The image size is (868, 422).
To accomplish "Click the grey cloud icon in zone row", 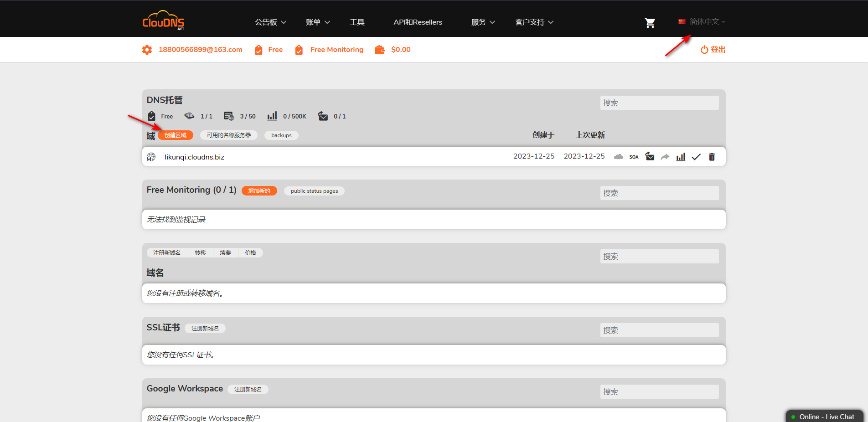I will point(618,157).
